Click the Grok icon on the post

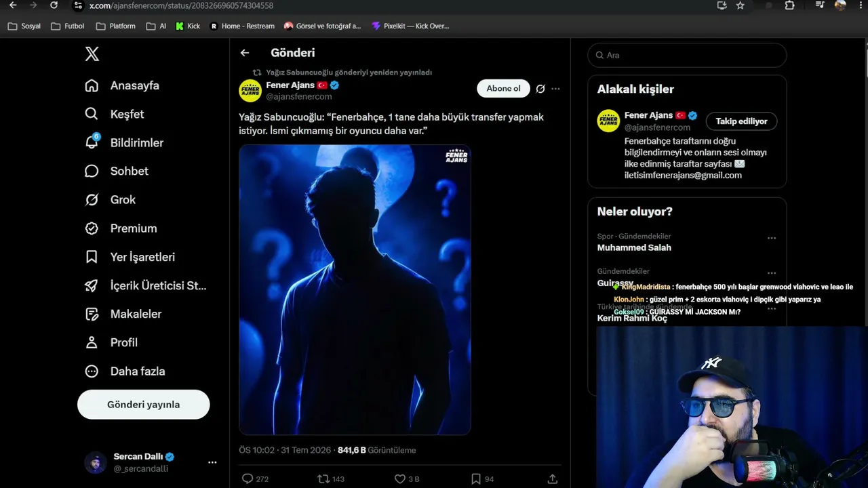pyautogui.click(x=540, y=89)
